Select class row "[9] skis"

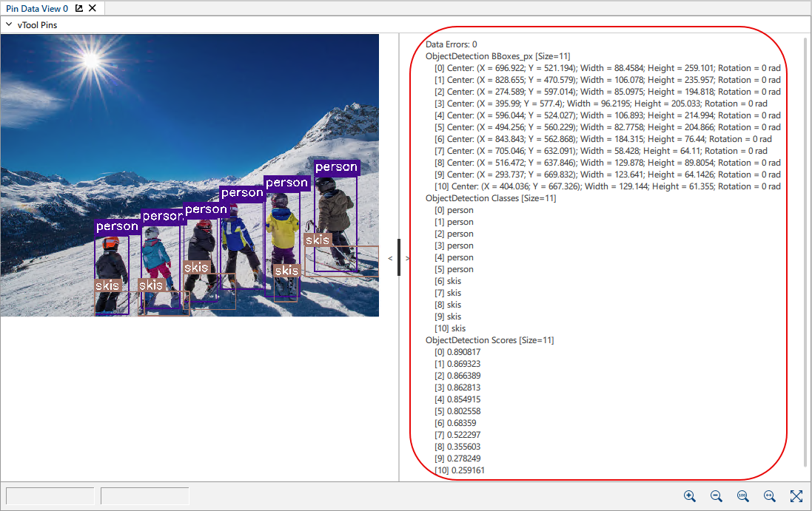[x=447, y=317]
